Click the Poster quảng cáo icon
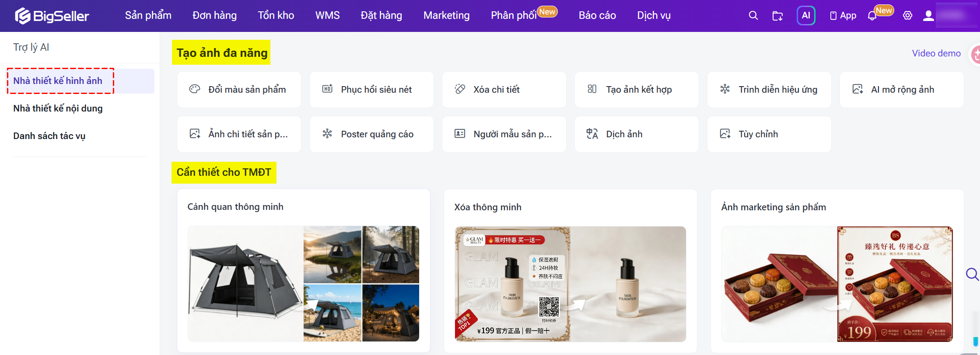The height and width of the screenshot is (355, 980). click(327, 134)
